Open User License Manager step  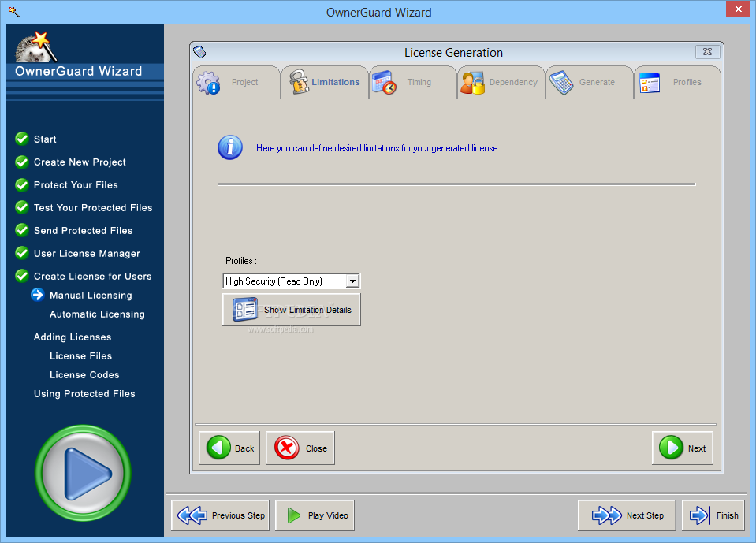tap(87, 254)
